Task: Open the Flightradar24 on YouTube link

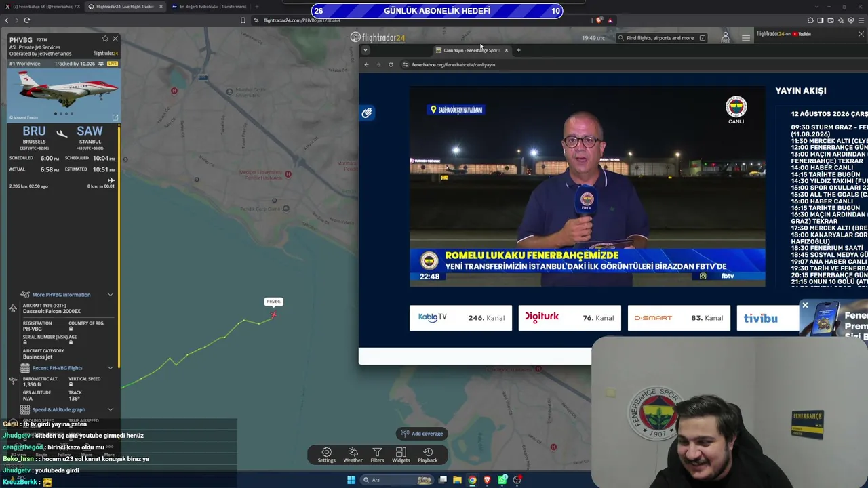Action: (783, 34)
